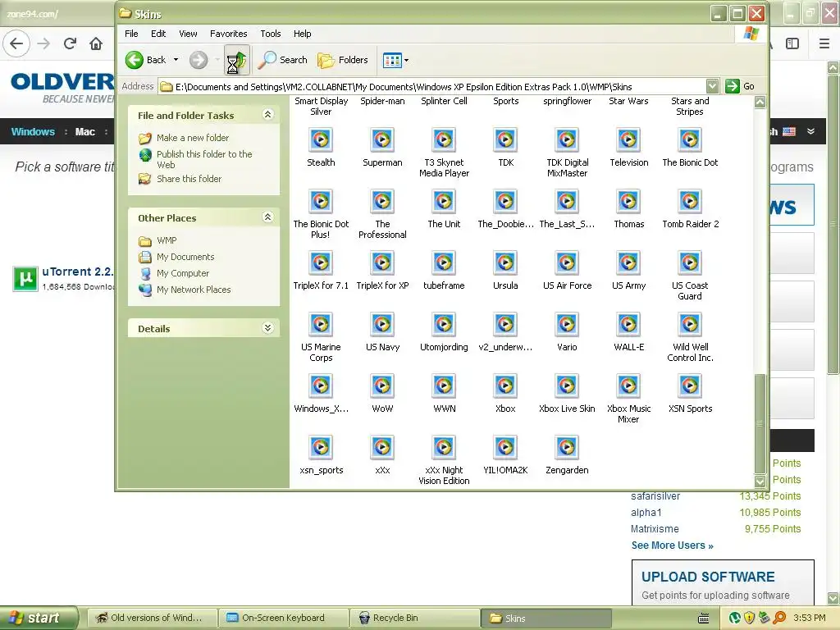Click Share this folder
Viewport: 840px width, 630px height.
coord(189,179)
